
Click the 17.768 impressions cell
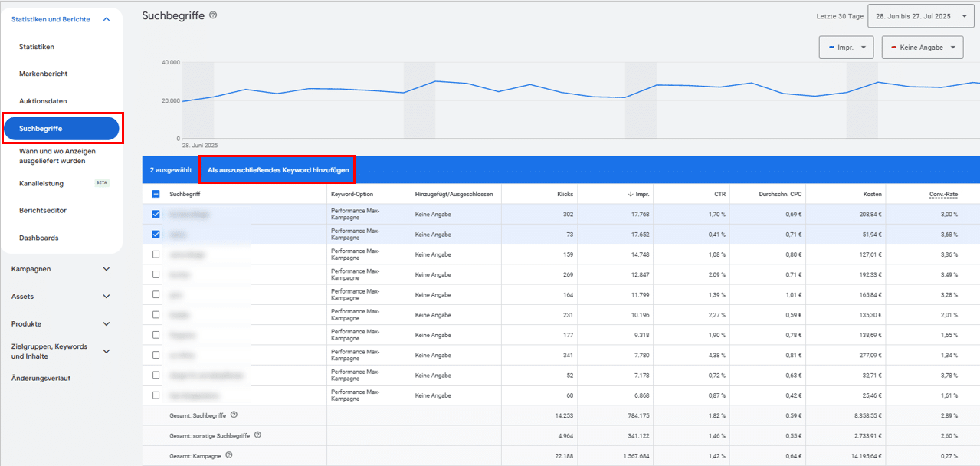pos(639,215)
